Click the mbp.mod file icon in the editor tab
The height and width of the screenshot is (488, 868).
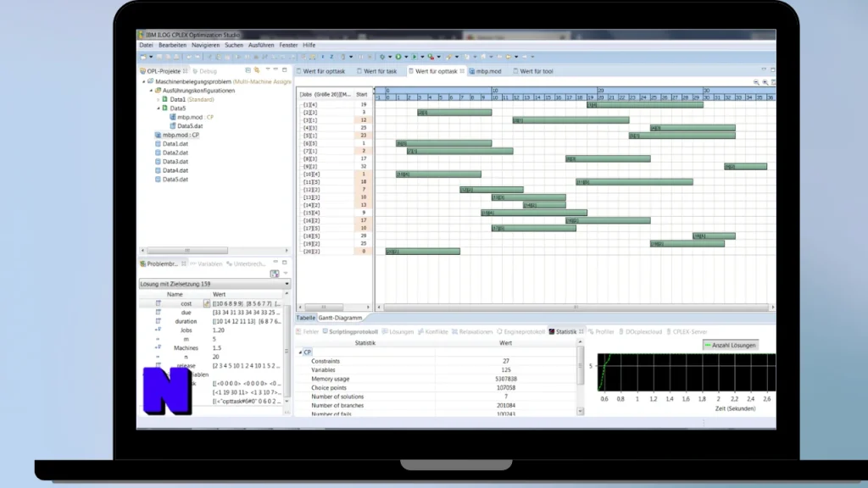(x=472, y=71)
